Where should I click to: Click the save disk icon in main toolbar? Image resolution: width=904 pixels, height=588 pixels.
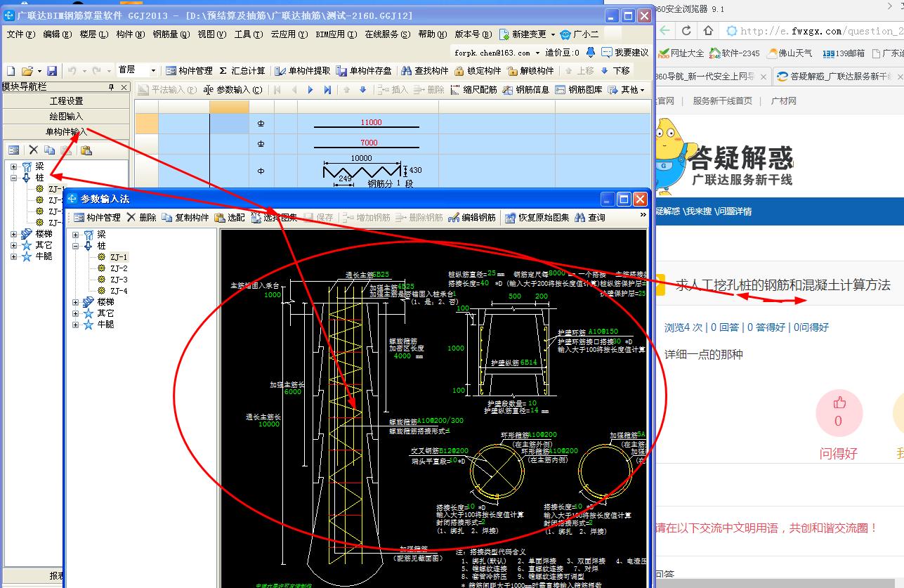[x=51, y=71]
